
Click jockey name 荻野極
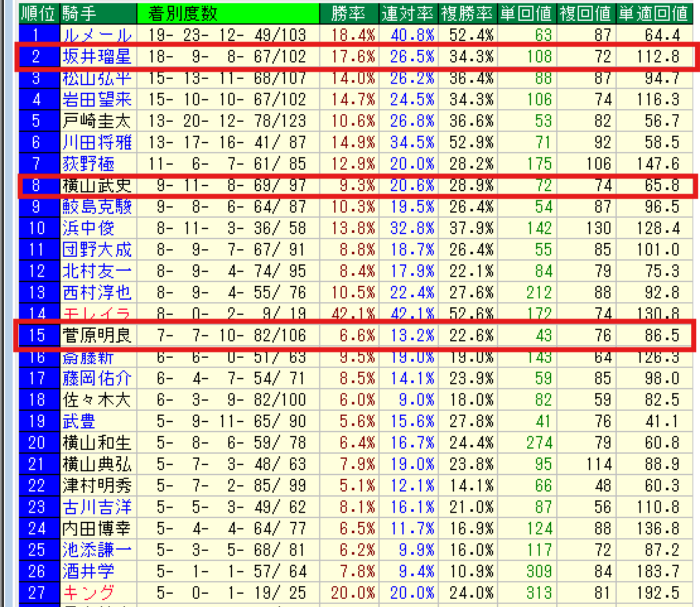pyautogui.click(x=88, y=164)
